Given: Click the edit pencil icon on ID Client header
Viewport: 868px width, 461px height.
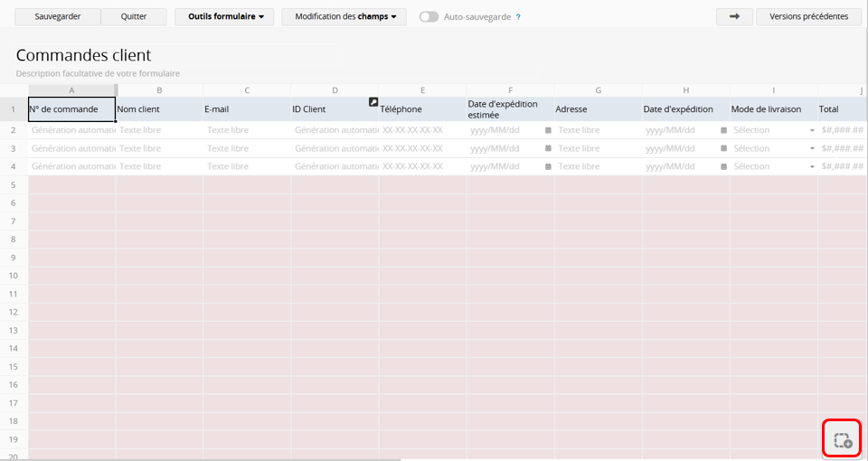Looking at the screenshot, I should (x=373, y=102).
